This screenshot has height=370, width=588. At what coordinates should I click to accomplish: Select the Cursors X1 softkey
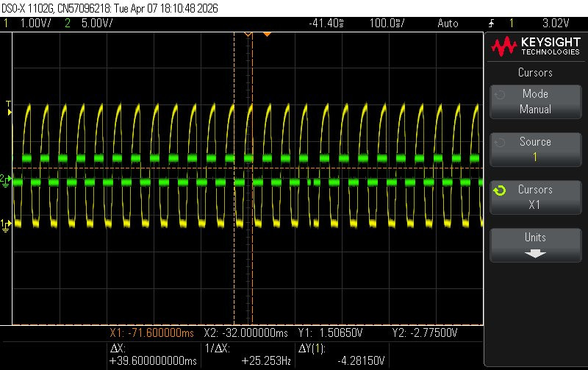535,197
